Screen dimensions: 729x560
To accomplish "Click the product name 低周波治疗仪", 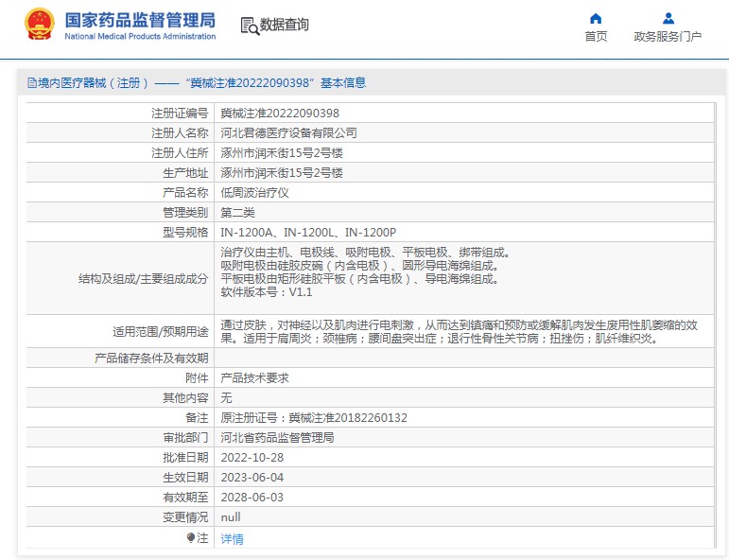I will click(254, 192).
